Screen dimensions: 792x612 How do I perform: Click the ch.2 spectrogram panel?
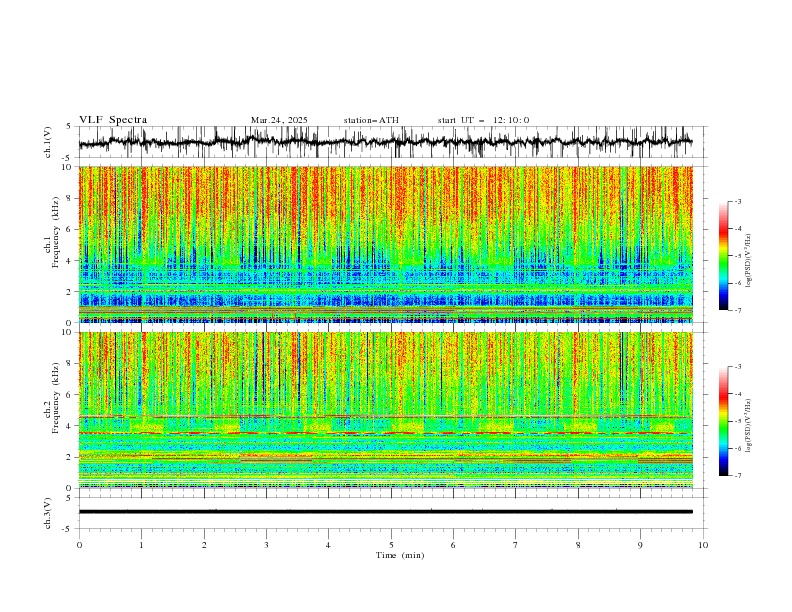pyautogui.click(x=386, y=410)
